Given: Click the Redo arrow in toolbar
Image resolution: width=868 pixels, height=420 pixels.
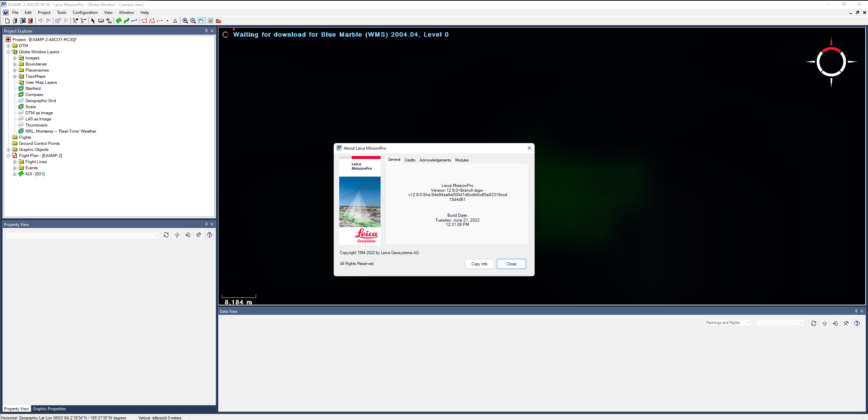Looking at the screenshot, I should [48, 21].
